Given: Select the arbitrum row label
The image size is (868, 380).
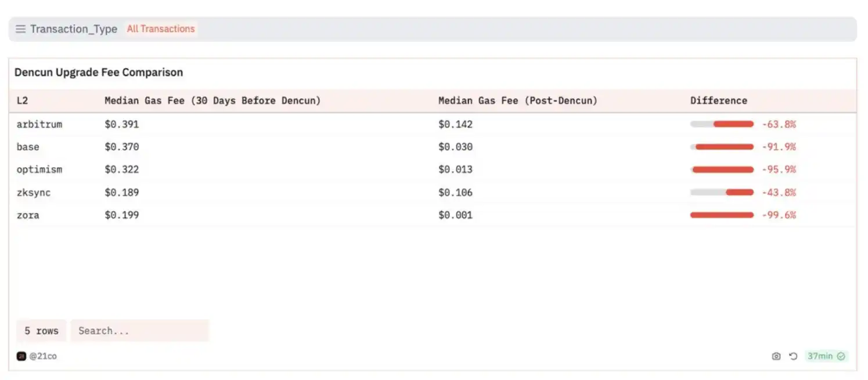Looking at the screenshot, I should point(39,124).
